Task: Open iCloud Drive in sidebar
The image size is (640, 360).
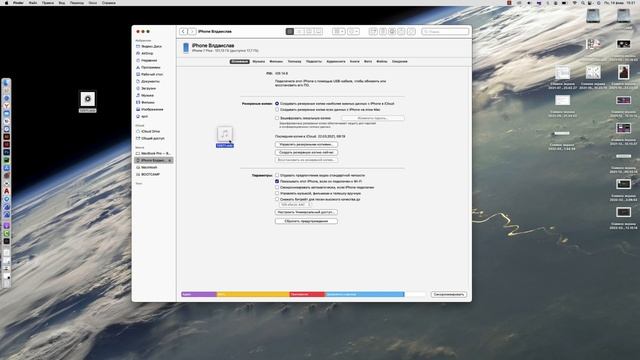Action: pos(151,131)
